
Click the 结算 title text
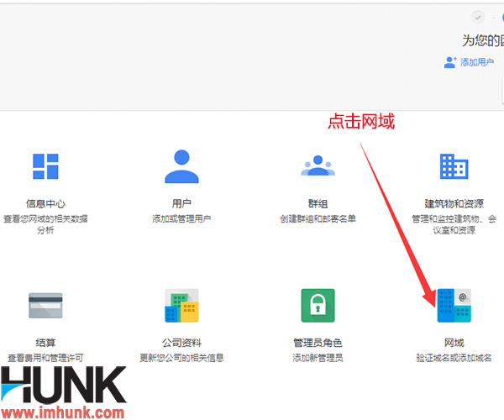45,343
